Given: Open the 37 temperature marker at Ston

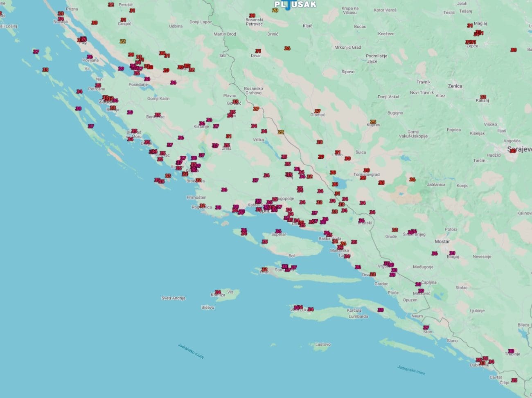Looking at the screenshot, I should [426, 328].
